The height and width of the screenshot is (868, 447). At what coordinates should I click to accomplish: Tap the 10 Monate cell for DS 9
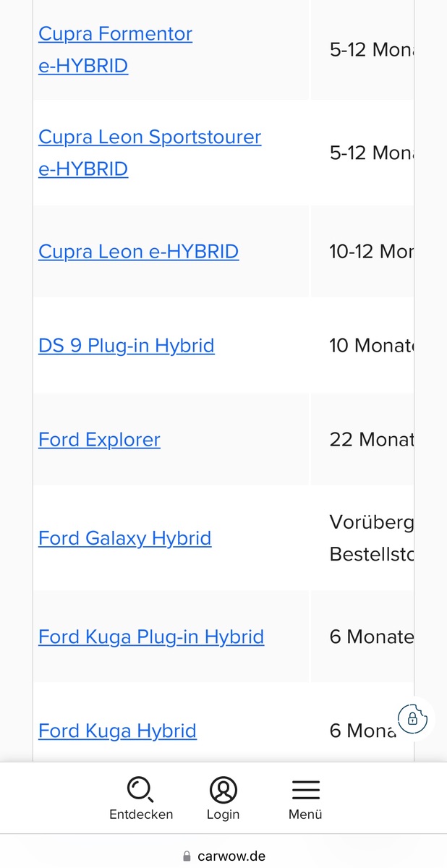[370, 346]
